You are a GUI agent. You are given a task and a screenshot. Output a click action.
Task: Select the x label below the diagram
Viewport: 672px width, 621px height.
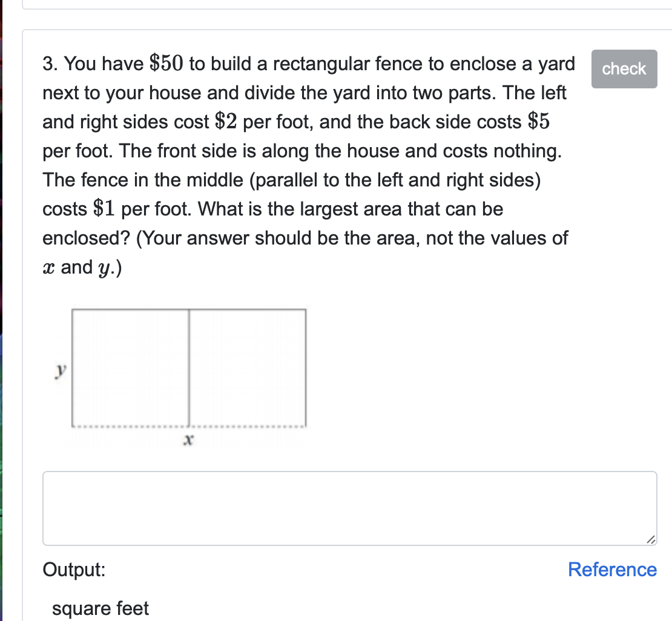(189, 441)
